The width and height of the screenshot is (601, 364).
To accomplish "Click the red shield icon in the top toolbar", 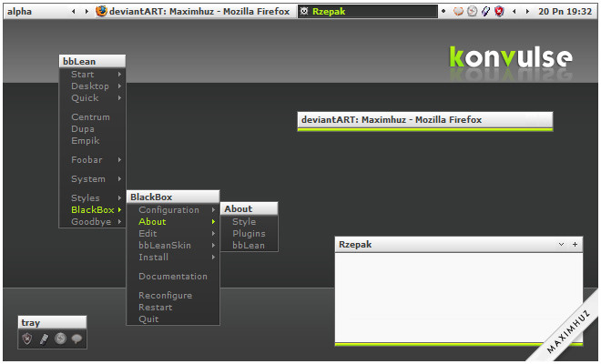I will (499, 12).
